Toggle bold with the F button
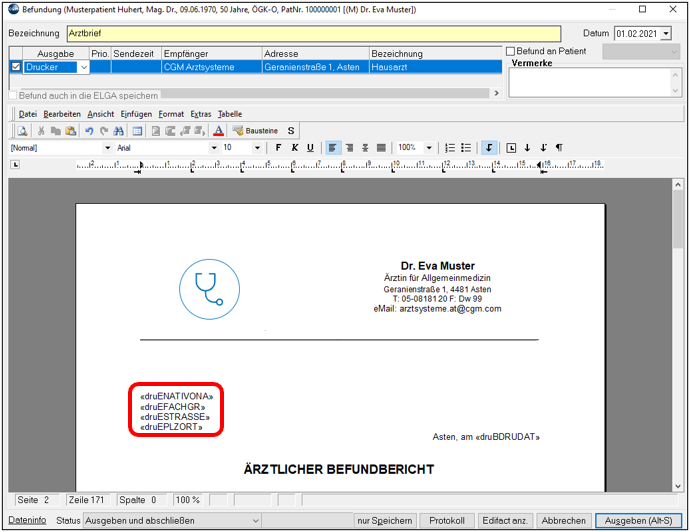The image size is (690, 532). (x=278, y=148)
